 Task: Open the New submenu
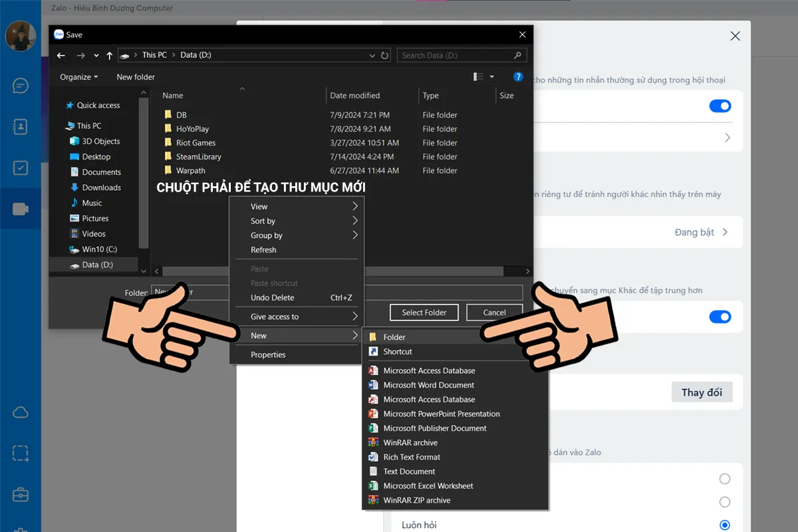[297, 336]
